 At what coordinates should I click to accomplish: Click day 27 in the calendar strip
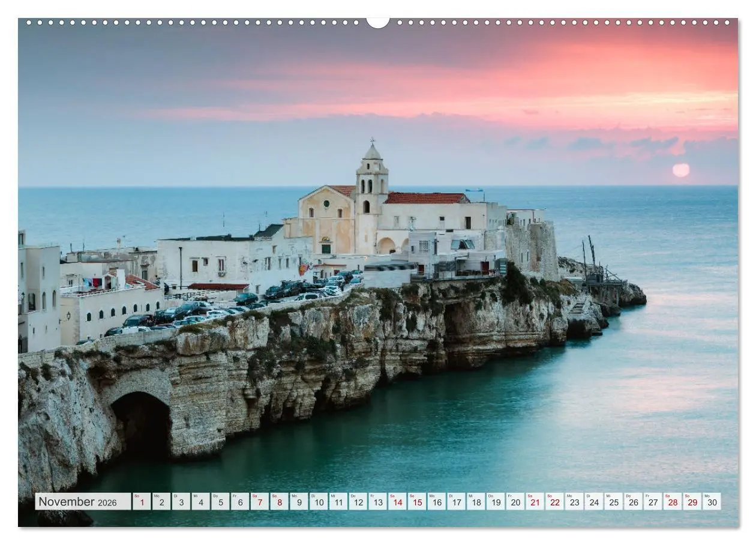tap(653, 502)
